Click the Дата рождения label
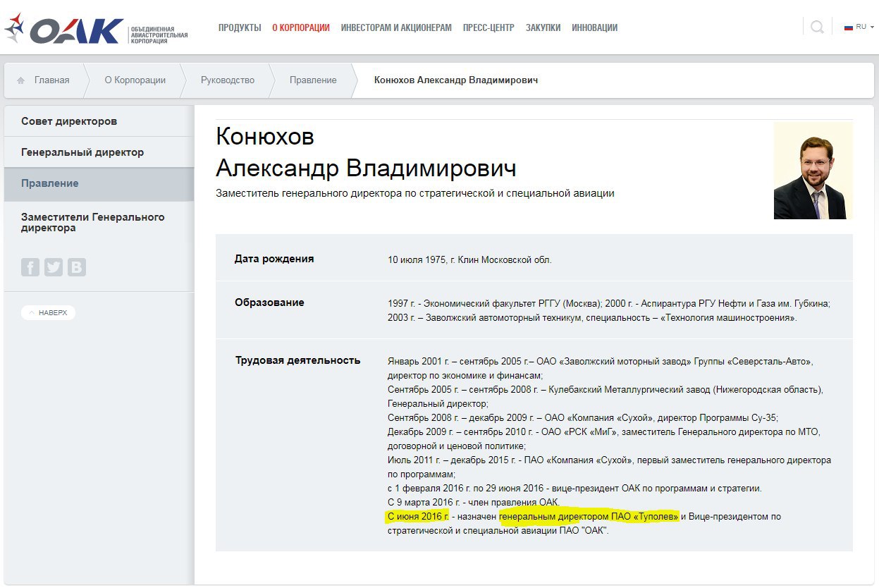Viewport: 879px width, 588px height. (274, 259)
